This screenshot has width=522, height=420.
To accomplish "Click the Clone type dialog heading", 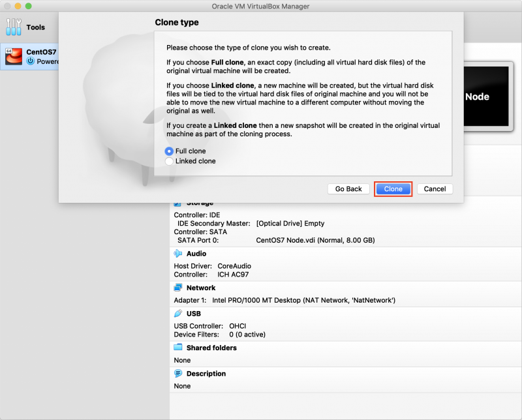I will click(x=177, y=22).
